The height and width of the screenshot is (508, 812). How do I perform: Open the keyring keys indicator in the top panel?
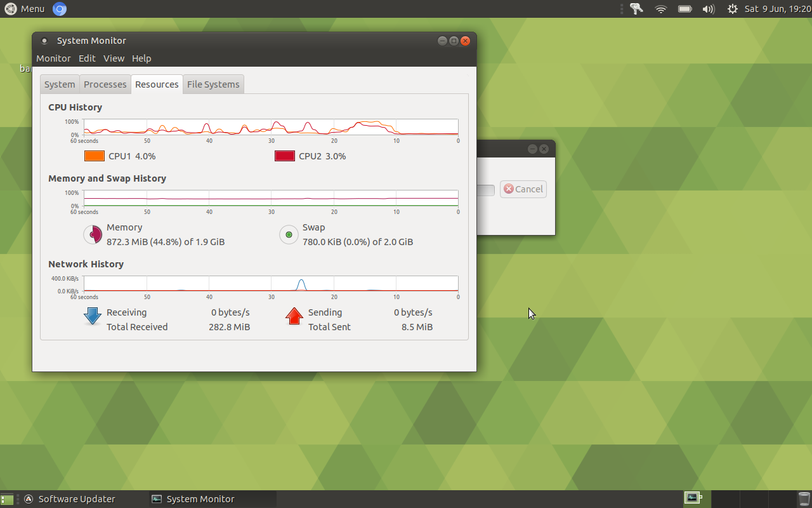click(x=636, y=9)
